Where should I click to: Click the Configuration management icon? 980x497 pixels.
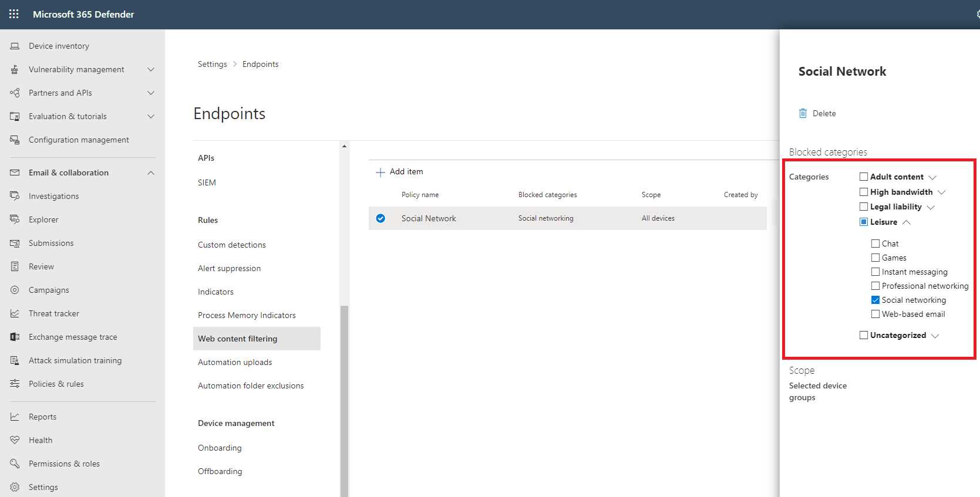point(15,140)
